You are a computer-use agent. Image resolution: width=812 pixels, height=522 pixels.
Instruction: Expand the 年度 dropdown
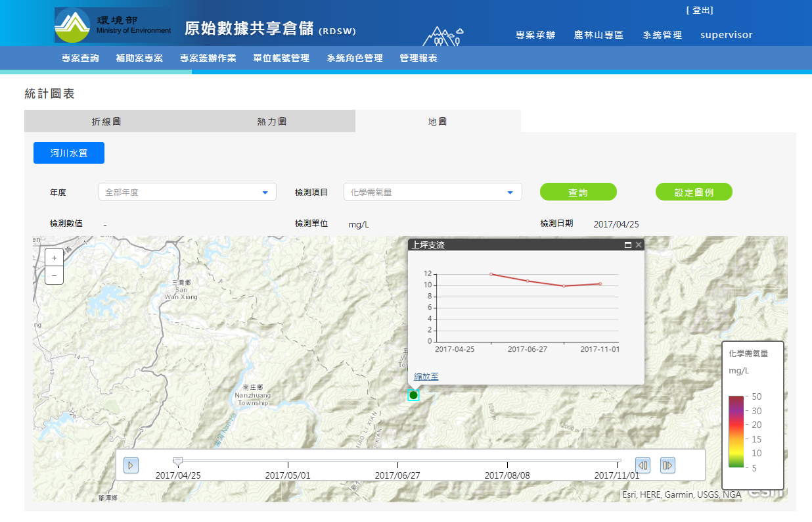(x=187, y=192)
